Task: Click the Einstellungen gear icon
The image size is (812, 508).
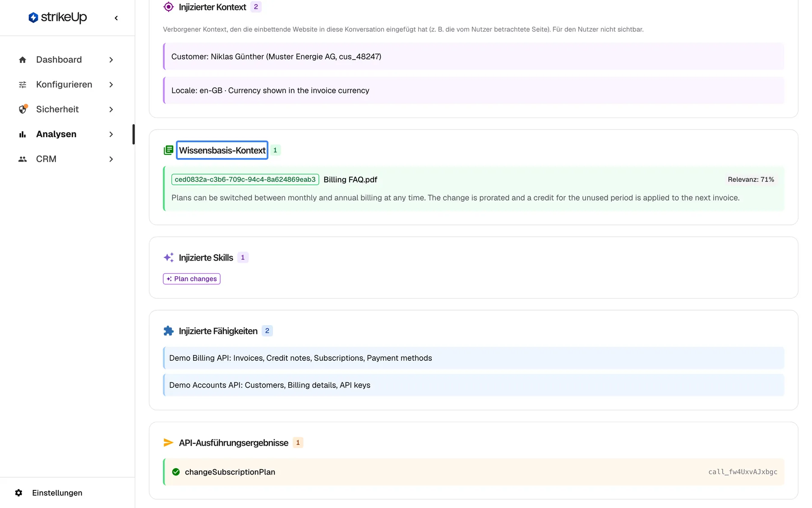Action: click(18, 493)
